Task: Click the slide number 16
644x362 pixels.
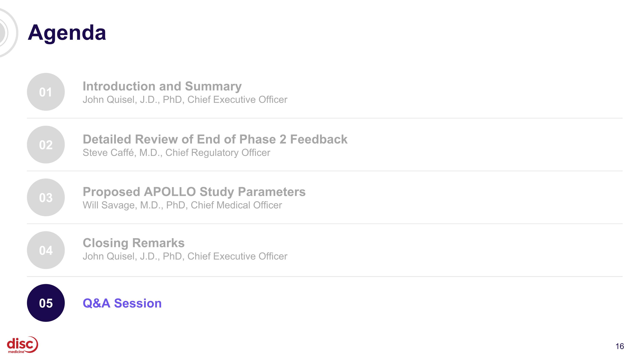Action: pos(620,346)
